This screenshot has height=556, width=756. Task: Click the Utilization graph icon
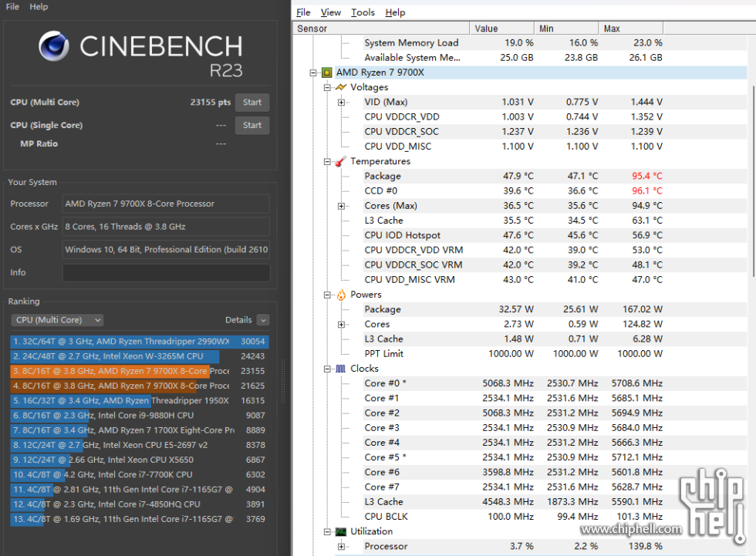coord(341,532)
